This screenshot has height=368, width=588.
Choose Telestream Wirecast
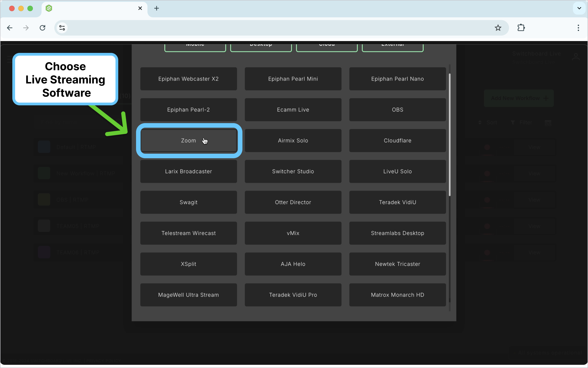click(189, 233)
